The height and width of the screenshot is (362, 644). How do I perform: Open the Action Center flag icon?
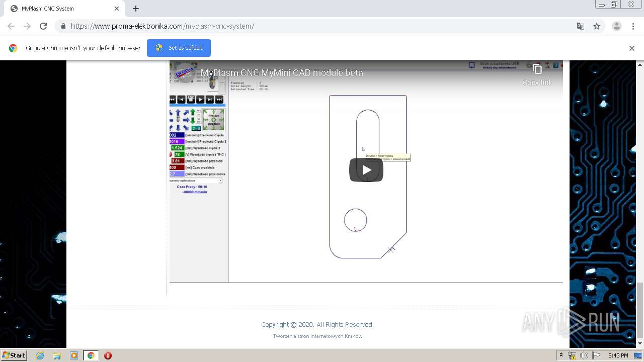(596, 355)
